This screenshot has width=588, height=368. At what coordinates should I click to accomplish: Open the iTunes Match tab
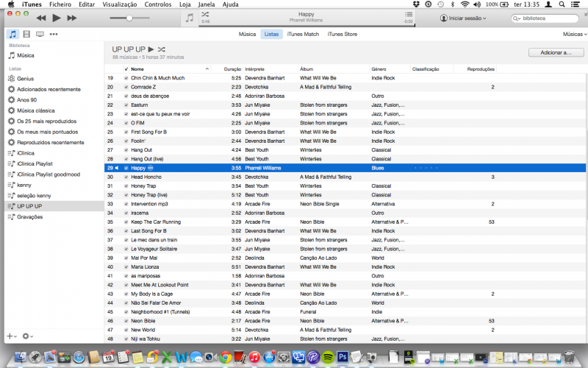[303, 34]
